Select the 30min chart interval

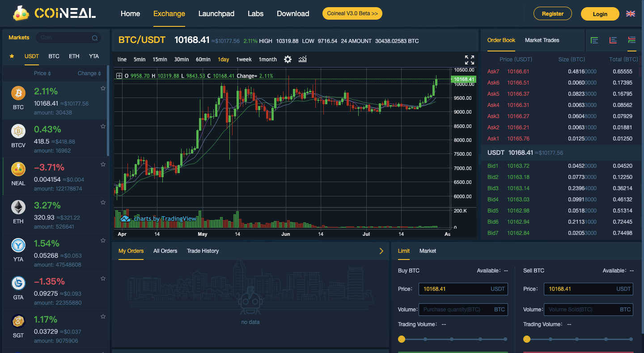pyautogui.click(x=182, y=60)
